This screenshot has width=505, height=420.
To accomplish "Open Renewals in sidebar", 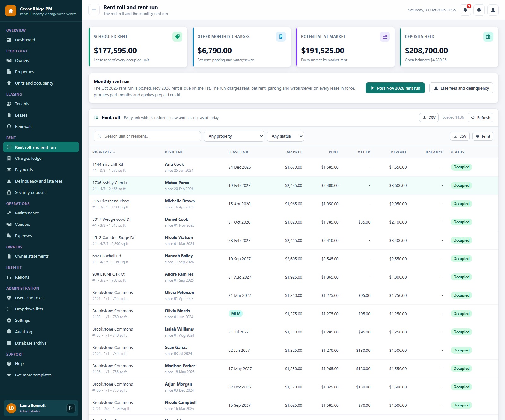I will point(41,126).
